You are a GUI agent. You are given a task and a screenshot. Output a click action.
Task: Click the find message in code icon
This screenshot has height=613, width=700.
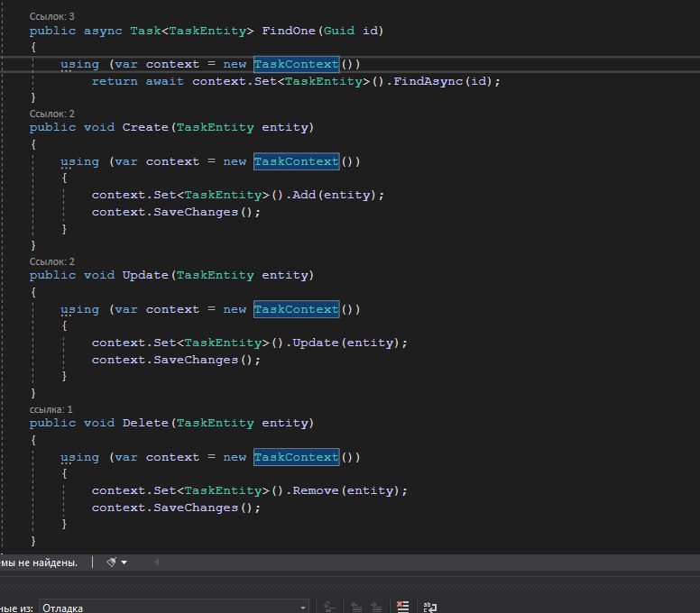[x=330, y=608]
